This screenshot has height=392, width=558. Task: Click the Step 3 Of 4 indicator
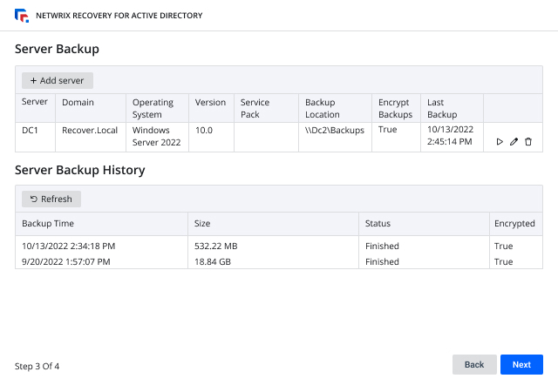(x=37, y=367)
